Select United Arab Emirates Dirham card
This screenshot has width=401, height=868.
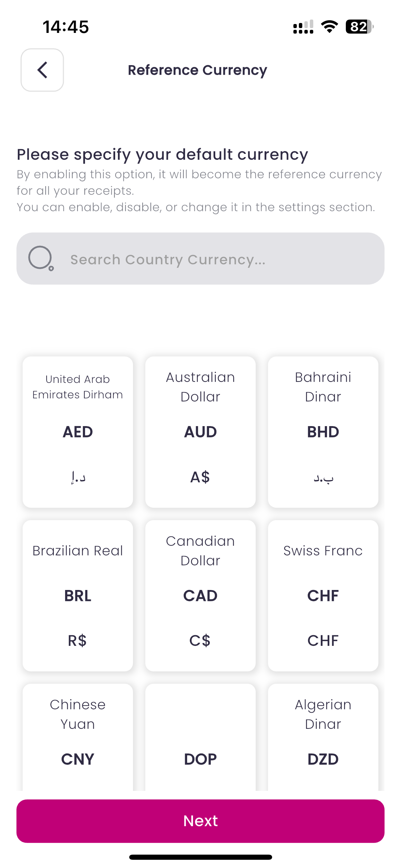click(78, 431)
